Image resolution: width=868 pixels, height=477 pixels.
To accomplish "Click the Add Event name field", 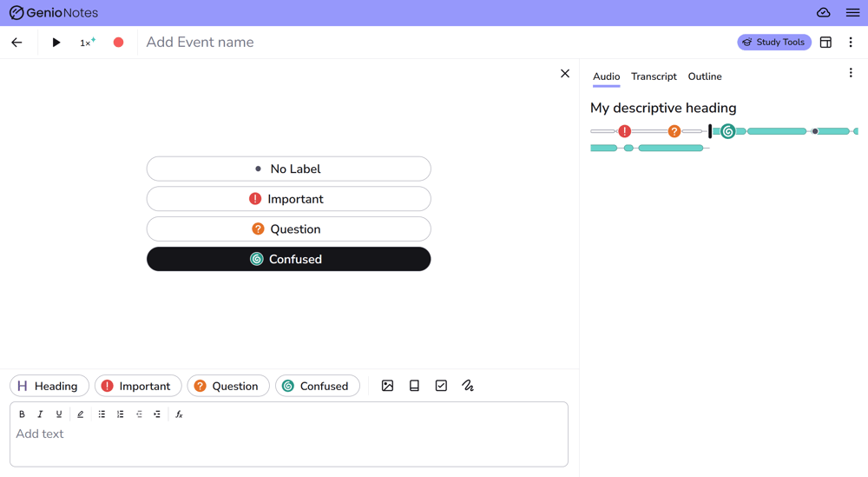I will [200, 42].
